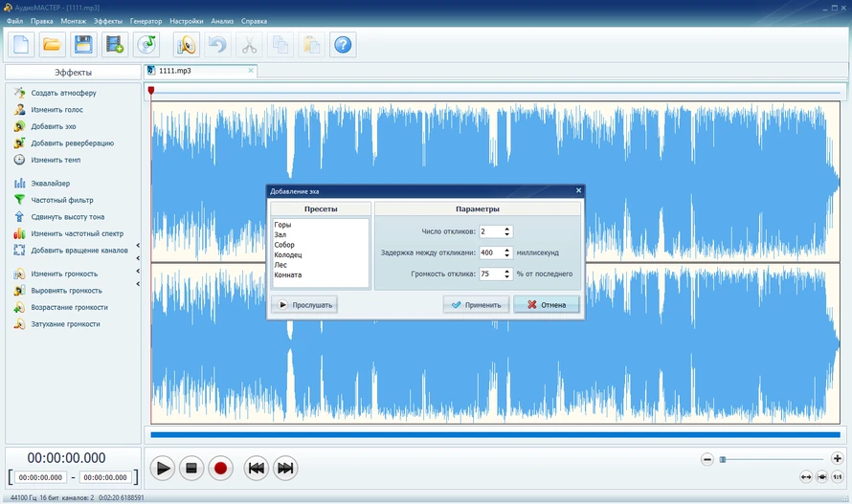Click the New file toolbar icon
This screenshot has height=504, width=852.
(21, 43)
